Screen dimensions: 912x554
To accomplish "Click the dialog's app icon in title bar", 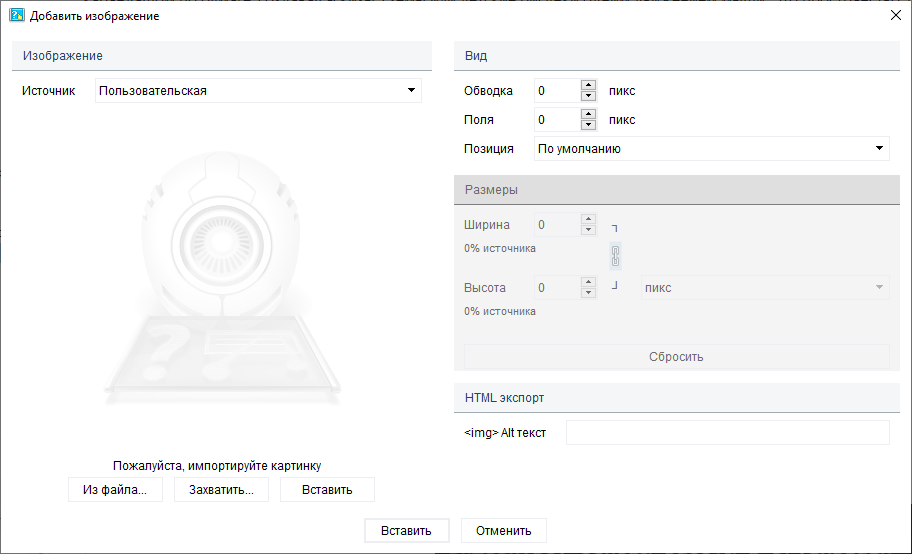I will (17, 16).
